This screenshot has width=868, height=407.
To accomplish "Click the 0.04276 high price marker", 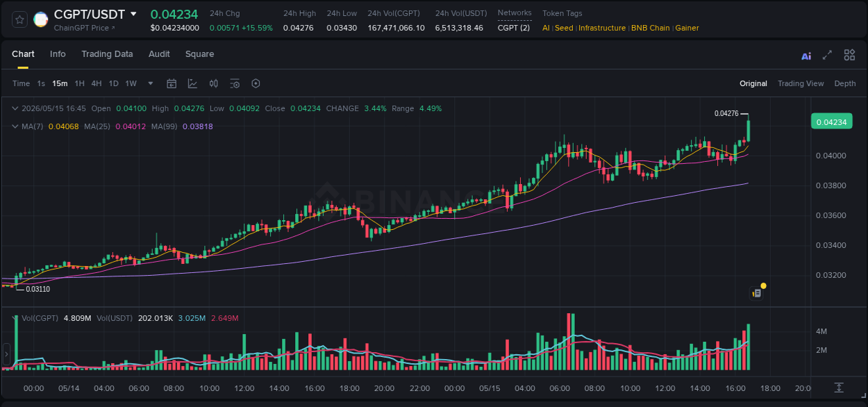I will point(726,113).
